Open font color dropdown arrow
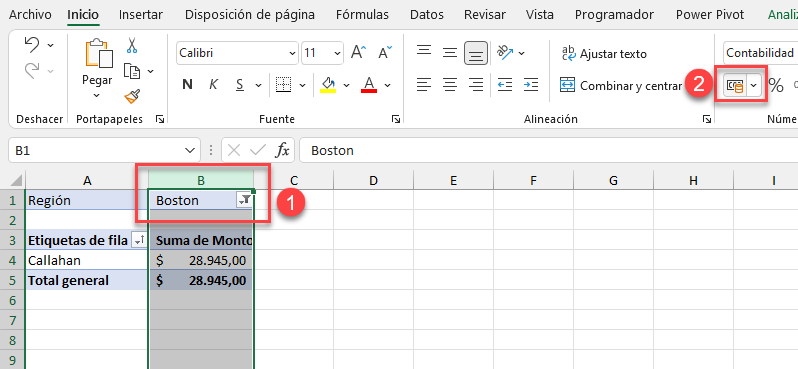798x369 pixels. coord(387,85)
